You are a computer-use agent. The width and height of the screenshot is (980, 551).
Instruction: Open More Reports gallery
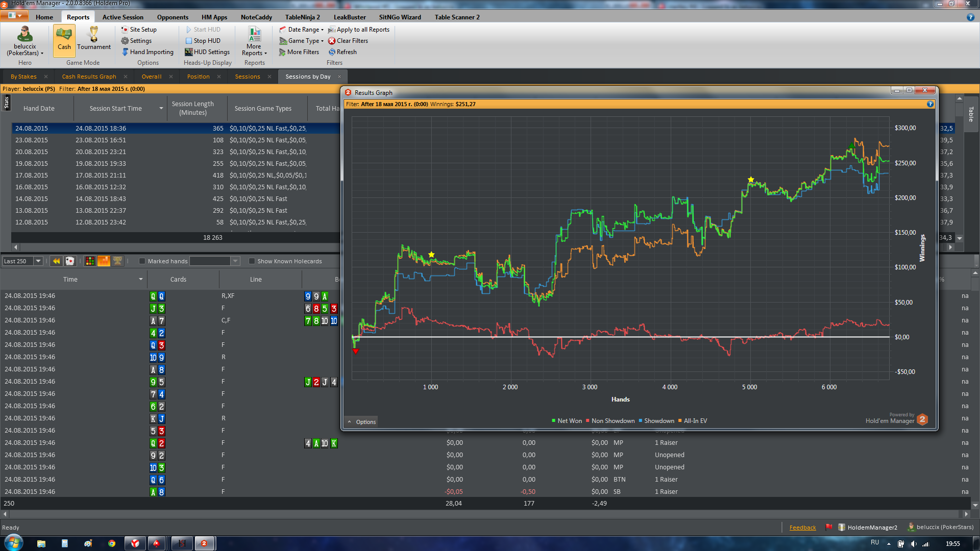point(254,41)
